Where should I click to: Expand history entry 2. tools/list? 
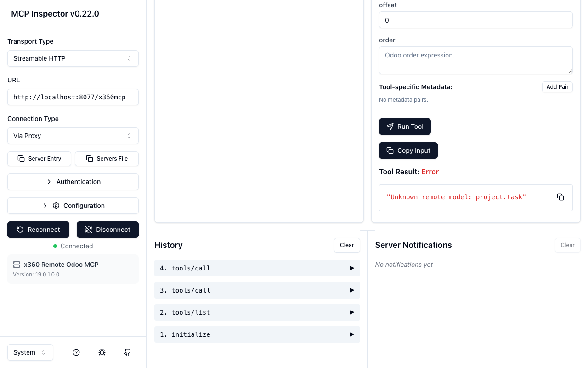(257, 312)
